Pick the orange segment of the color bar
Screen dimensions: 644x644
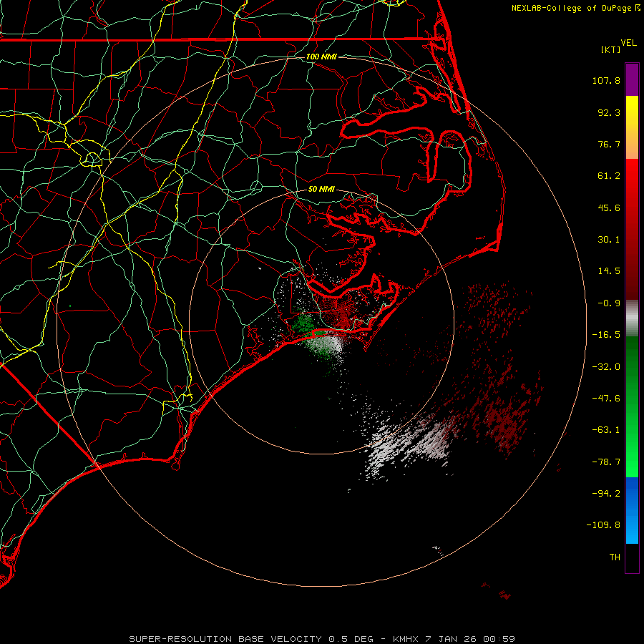click(632, 144)
